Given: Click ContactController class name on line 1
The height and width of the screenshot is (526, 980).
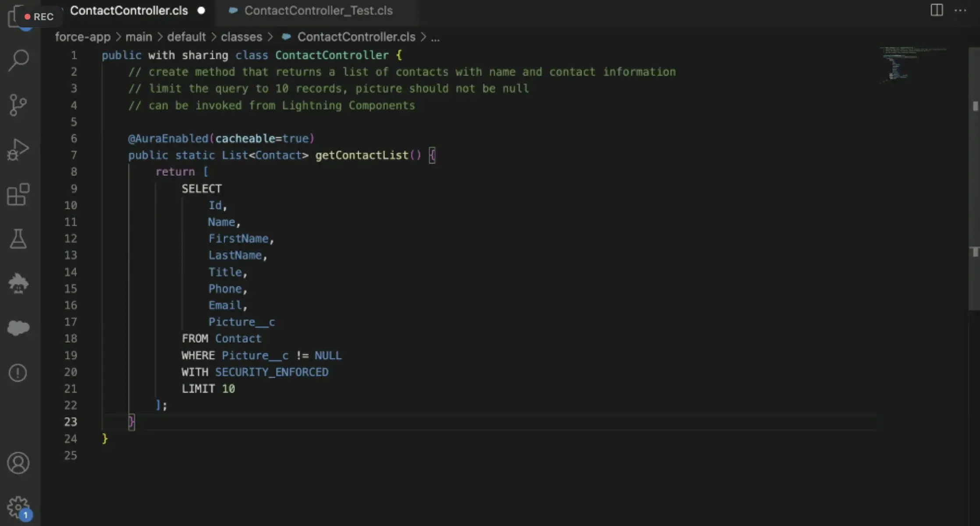Looking at the screenshot, I should coord(332,55).
